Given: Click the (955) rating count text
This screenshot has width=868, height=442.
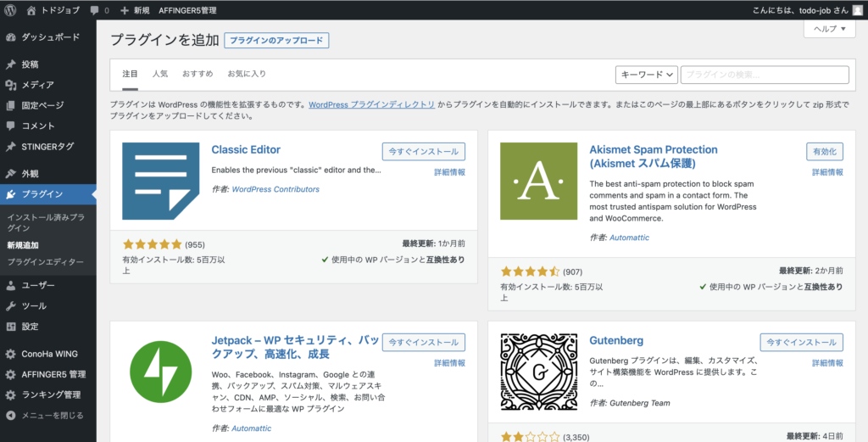Looking at the screenshot, I should 195,245.
